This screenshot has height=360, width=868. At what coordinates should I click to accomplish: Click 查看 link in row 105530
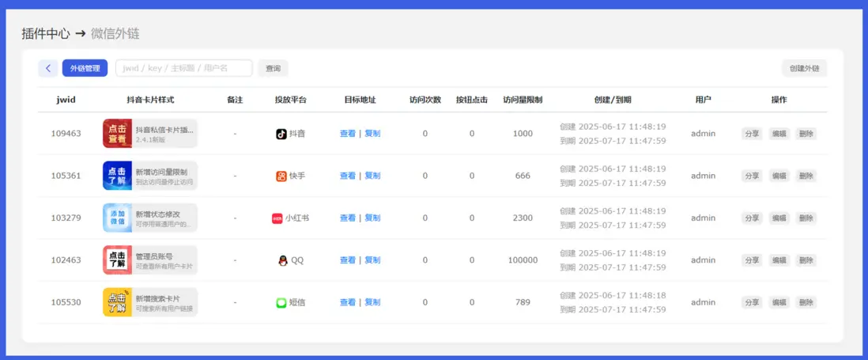348,302
